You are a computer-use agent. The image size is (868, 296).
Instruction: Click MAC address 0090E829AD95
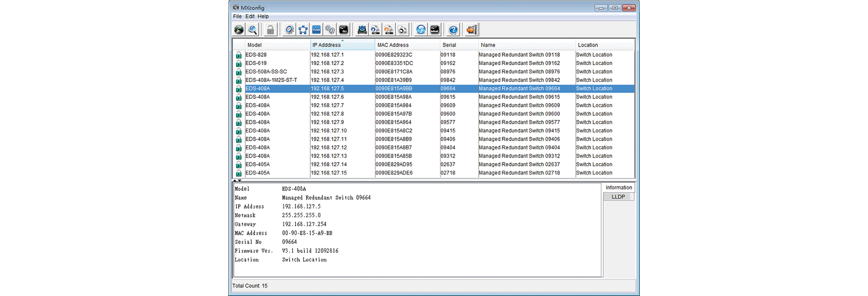coord(394,164)
